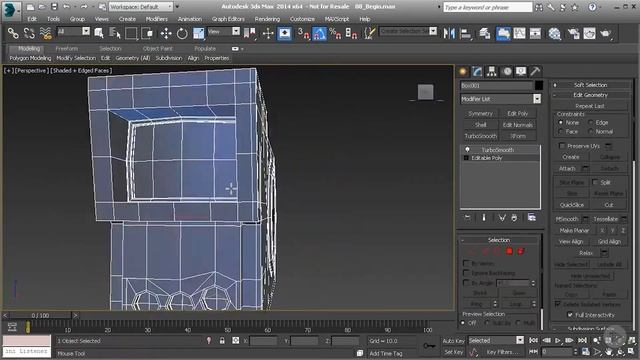
Task: Open the Create command panel tab
Action: click(463, 71)
